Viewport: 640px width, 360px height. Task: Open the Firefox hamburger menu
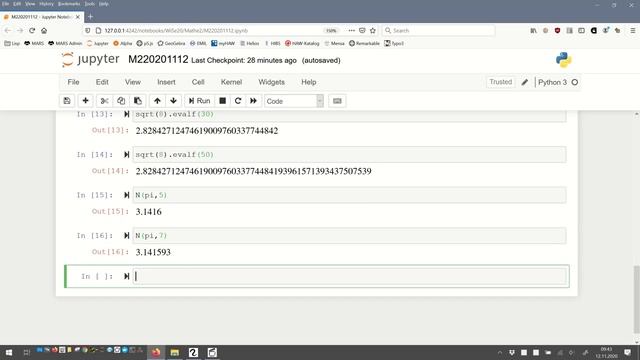pyautogui.click(x=633, y=31)
